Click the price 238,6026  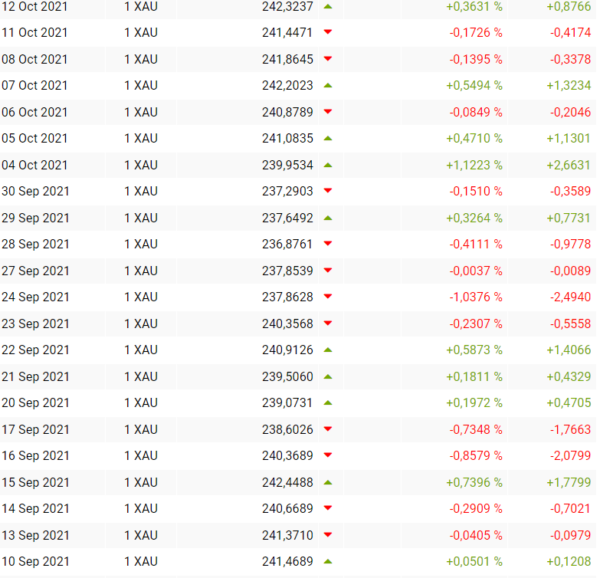(287, 430)
